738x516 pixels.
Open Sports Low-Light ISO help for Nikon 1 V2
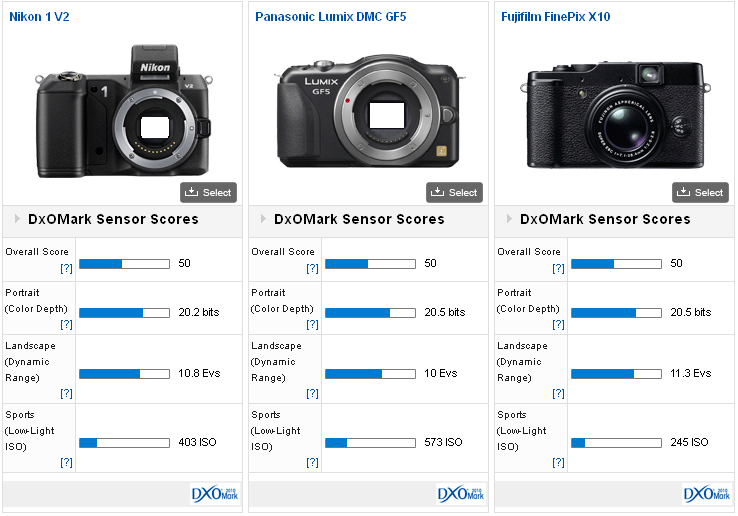[66, 462]
